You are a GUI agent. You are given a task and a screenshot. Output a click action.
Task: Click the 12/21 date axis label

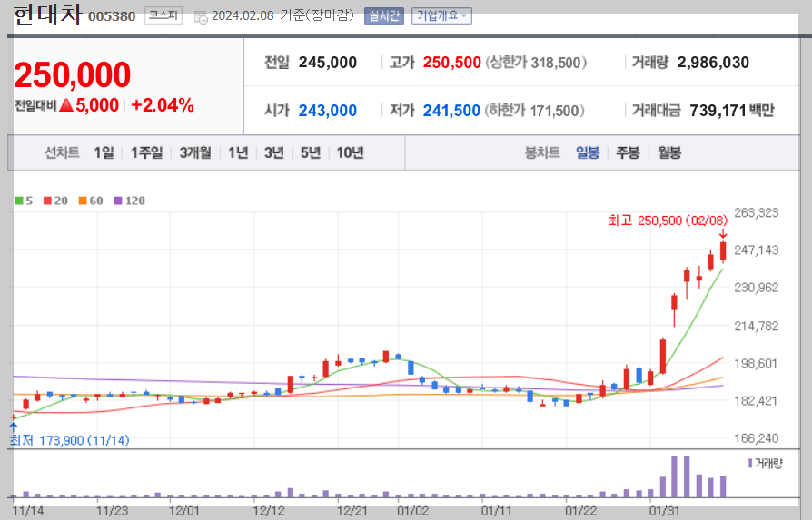352,511
